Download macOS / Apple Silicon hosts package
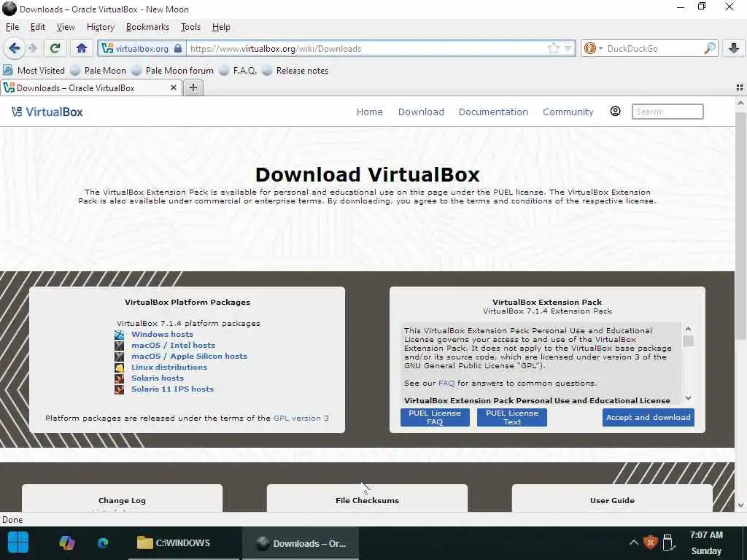Viewport: 747px width, 560px height. point(189,356)
